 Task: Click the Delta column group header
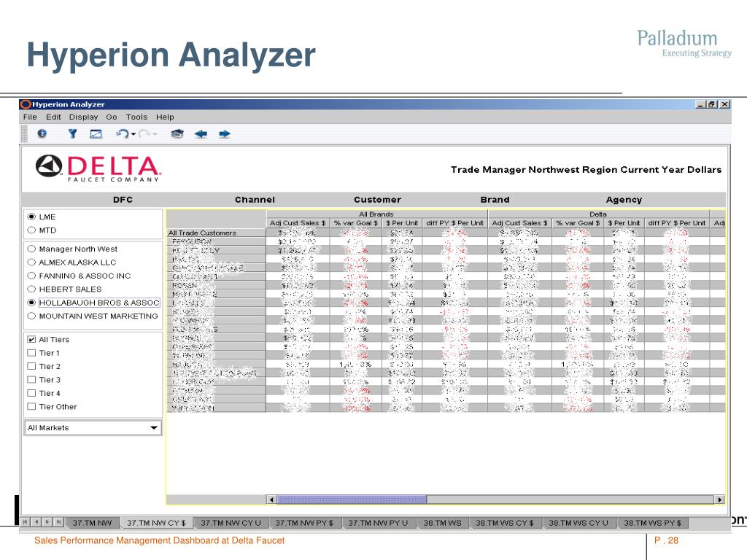[598, 214]
